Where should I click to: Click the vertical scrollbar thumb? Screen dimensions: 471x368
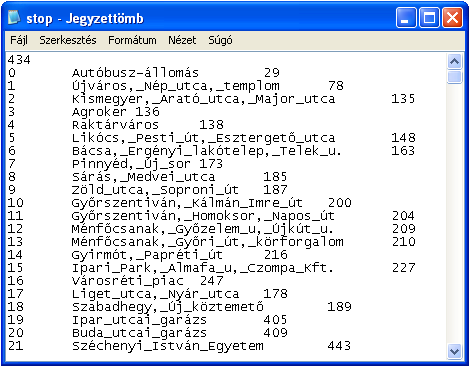454,77
